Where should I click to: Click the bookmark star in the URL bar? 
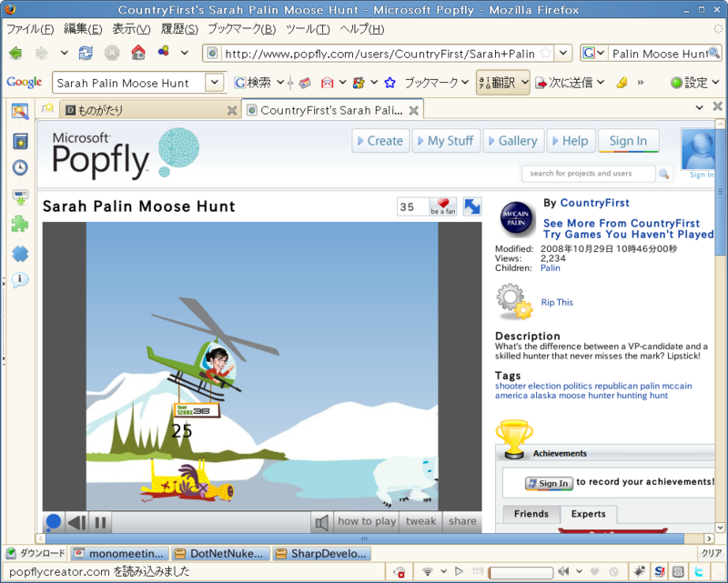547,53
